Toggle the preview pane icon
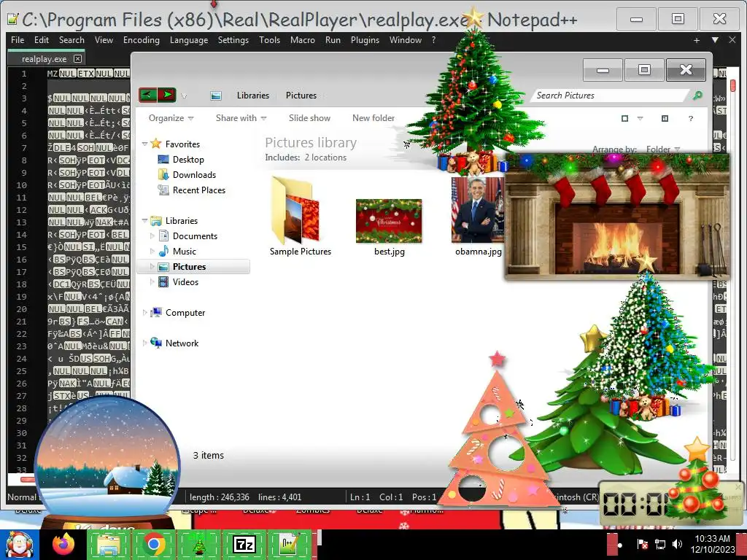The width and height of the screenshot is (747, 560). pos(665,118)
